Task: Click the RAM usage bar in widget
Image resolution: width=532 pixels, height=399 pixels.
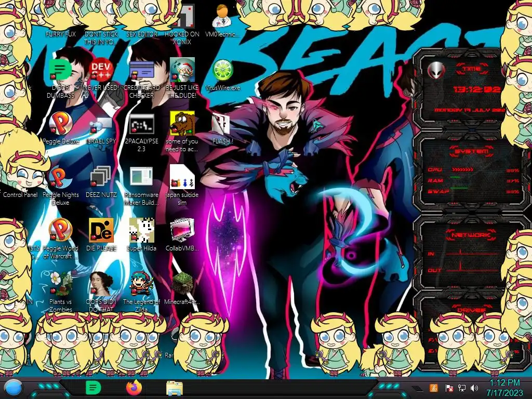Action: click(x=455, y=178)
